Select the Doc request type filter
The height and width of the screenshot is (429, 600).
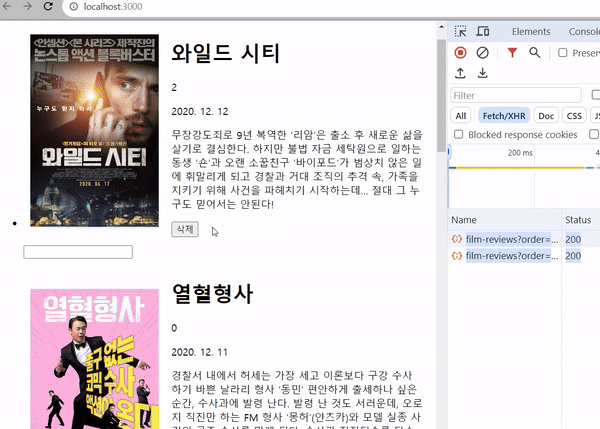point(546,116)
